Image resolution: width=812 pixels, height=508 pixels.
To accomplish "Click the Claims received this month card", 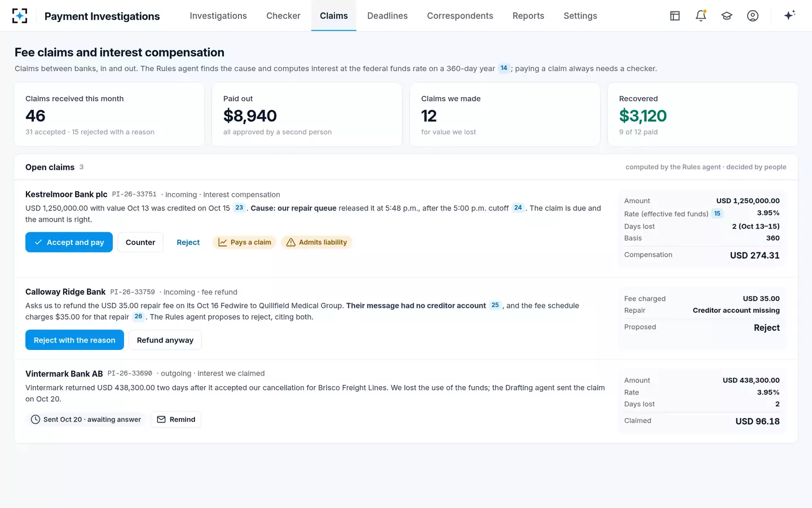I will (x=109, y=115).
